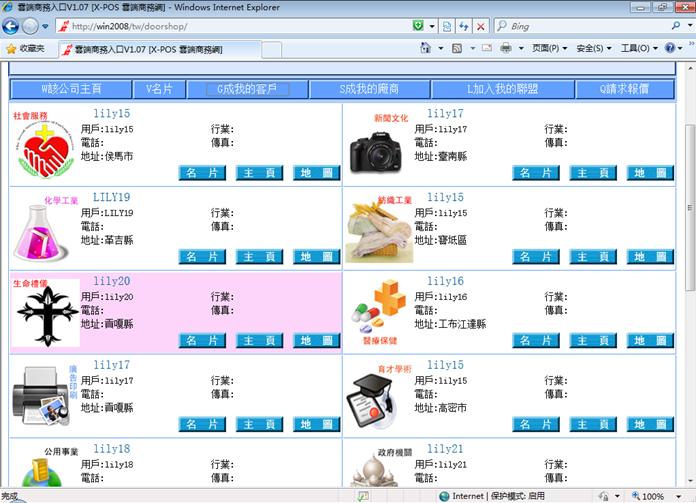The width and height of the screenshot is (696, 503).
Task: Open the 頁面(P) dropdown menu
Action: [x=550, y=48]
